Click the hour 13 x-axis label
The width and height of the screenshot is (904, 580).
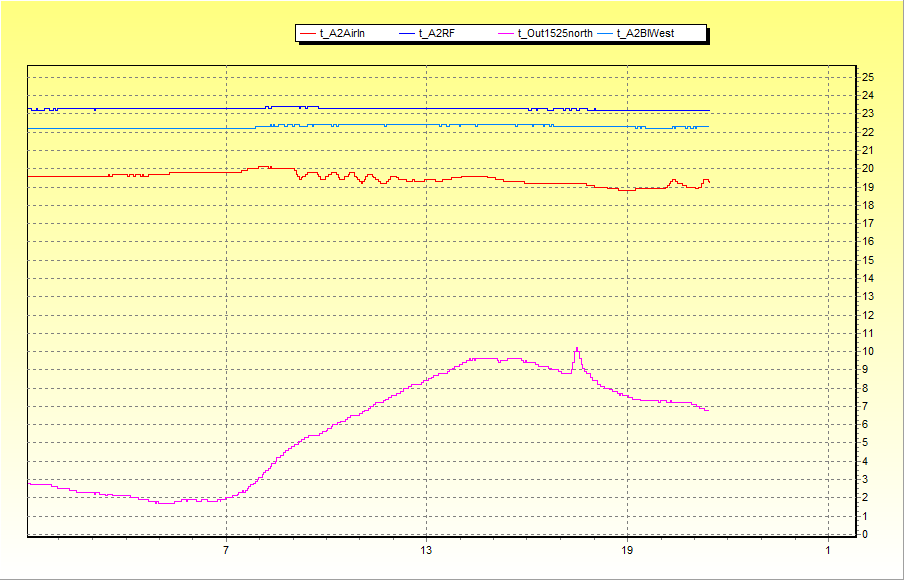[x=427, y=551]
